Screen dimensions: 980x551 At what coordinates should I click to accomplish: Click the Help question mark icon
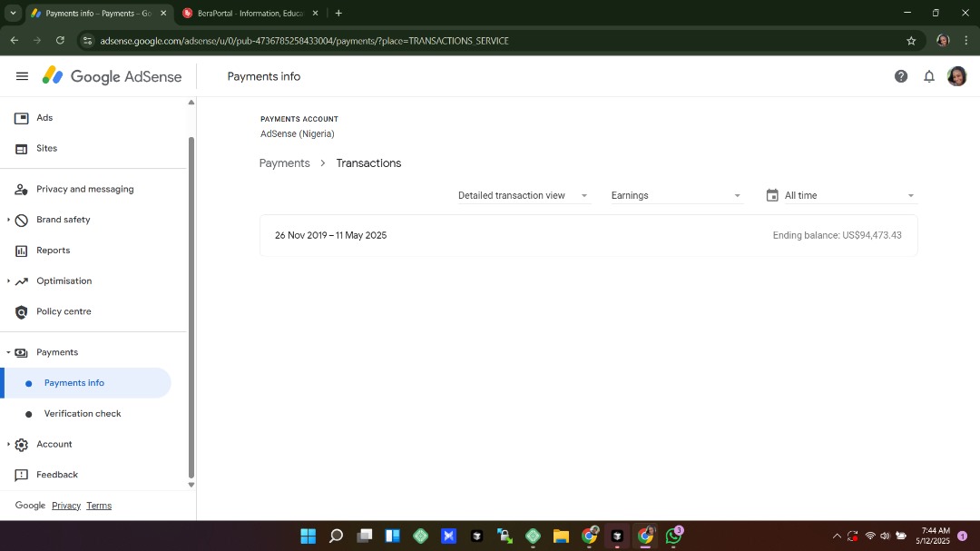point(901,76)
